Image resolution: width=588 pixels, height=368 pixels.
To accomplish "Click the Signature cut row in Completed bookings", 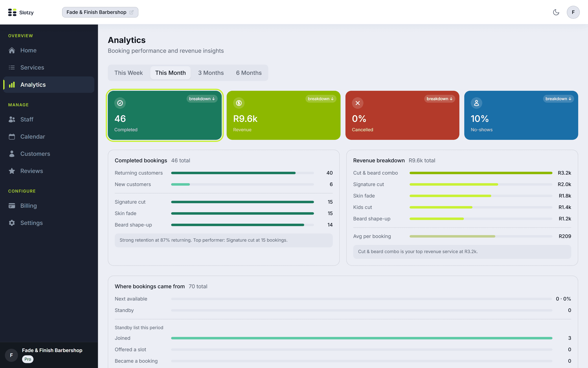I will click(x=224, y=202).
